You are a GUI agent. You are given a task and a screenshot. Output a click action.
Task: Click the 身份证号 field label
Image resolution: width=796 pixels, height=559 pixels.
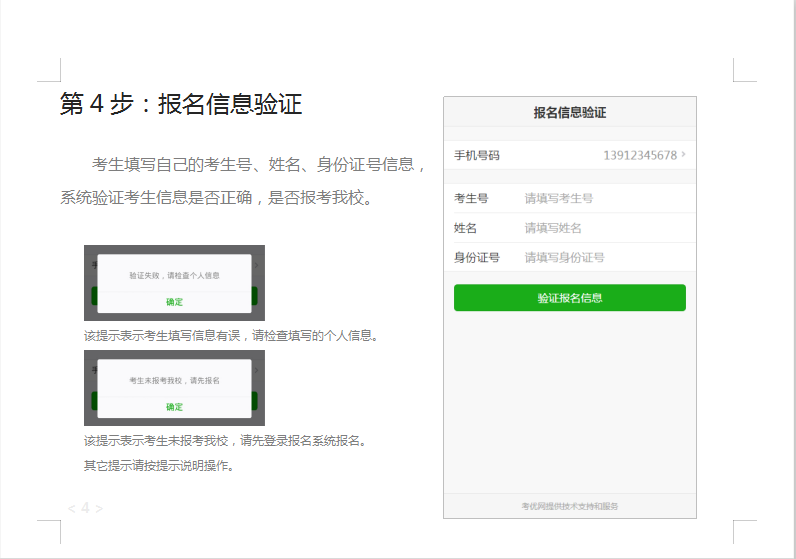click(476, 257)
